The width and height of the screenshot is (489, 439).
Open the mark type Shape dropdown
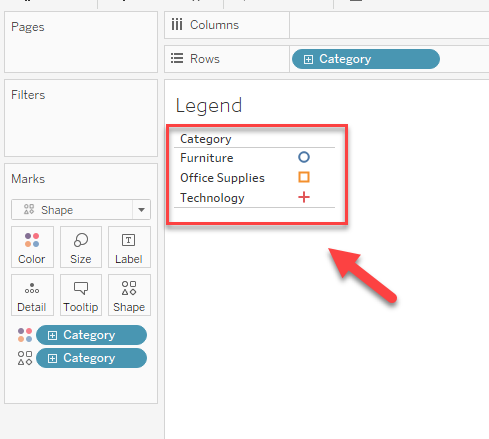tap(81, 210)
